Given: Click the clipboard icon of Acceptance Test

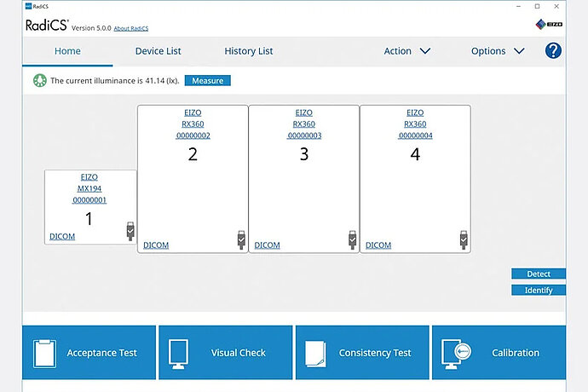Looking at the screenshot, I should (44, 354).
